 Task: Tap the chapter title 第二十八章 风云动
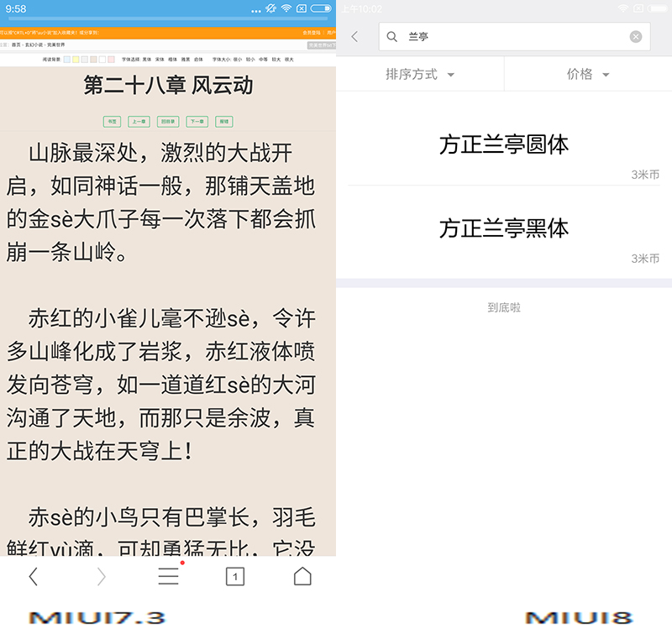click(x=169, y=85)
